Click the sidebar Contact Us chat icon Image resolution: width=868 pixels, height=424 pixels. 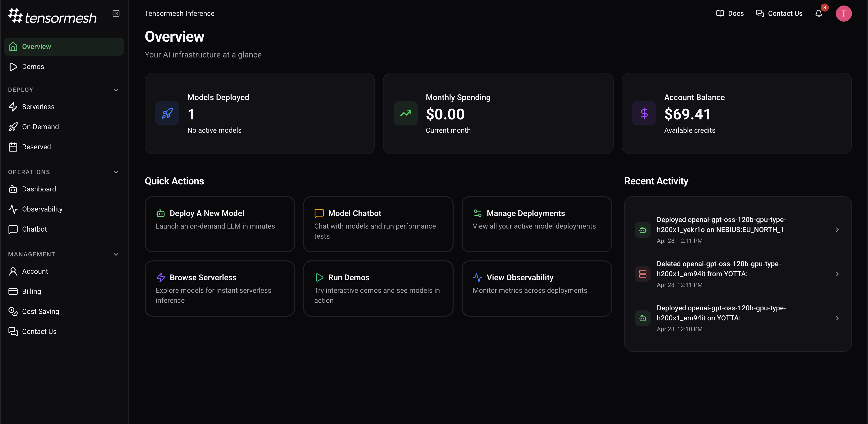[x=13, y=331]
